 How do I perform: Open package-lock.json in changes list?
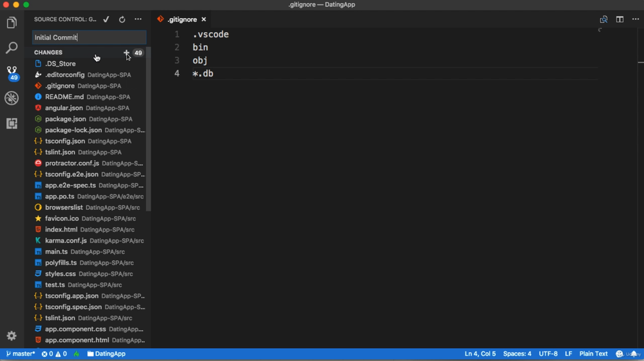(89, 130)
